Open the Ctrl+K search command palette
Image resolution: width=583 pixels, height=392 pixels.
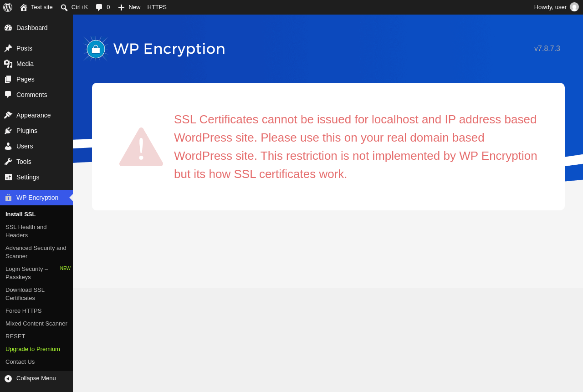74,7
